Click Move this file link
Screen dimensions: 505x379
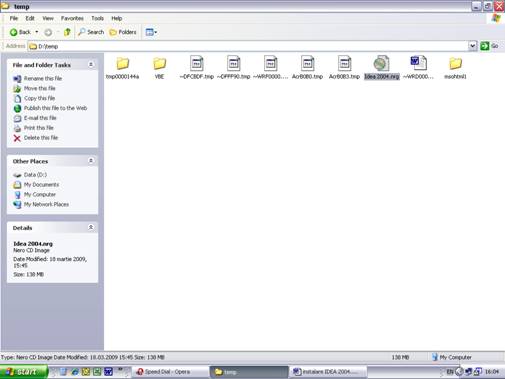pos(39,88)
